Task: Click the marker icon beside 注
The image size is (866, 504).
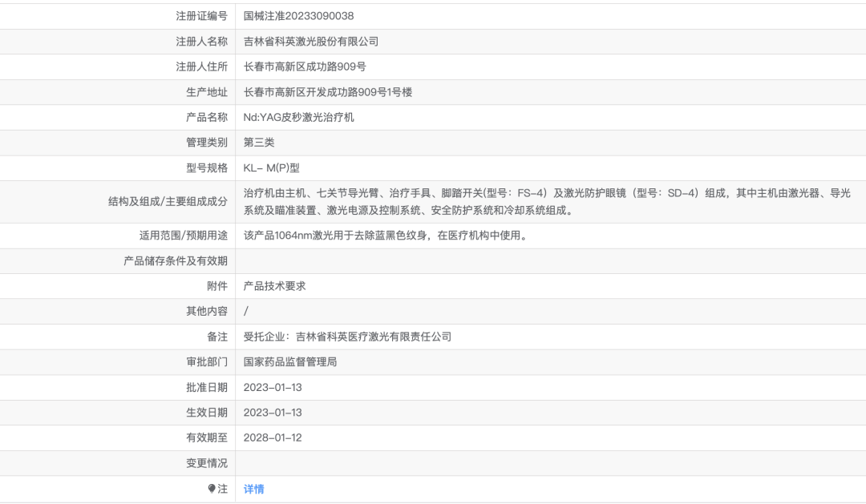Action: 212,489
